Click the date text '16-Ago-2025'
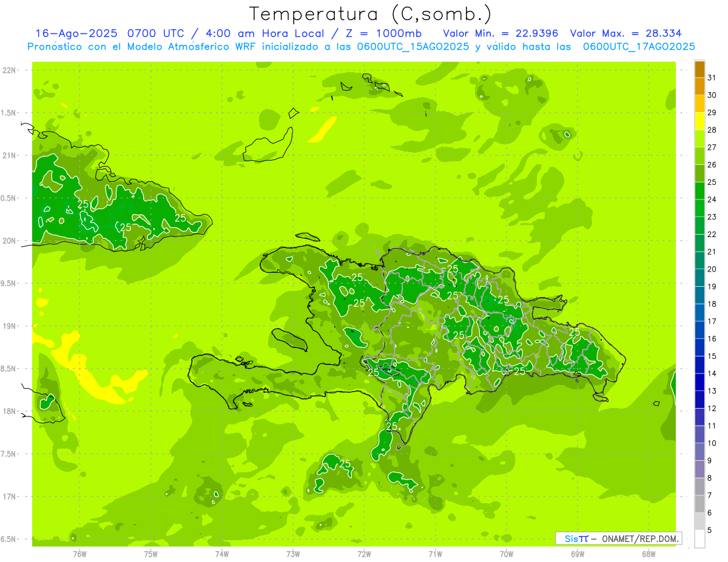This screenshot has height=562, width=728. click(77, 33)
